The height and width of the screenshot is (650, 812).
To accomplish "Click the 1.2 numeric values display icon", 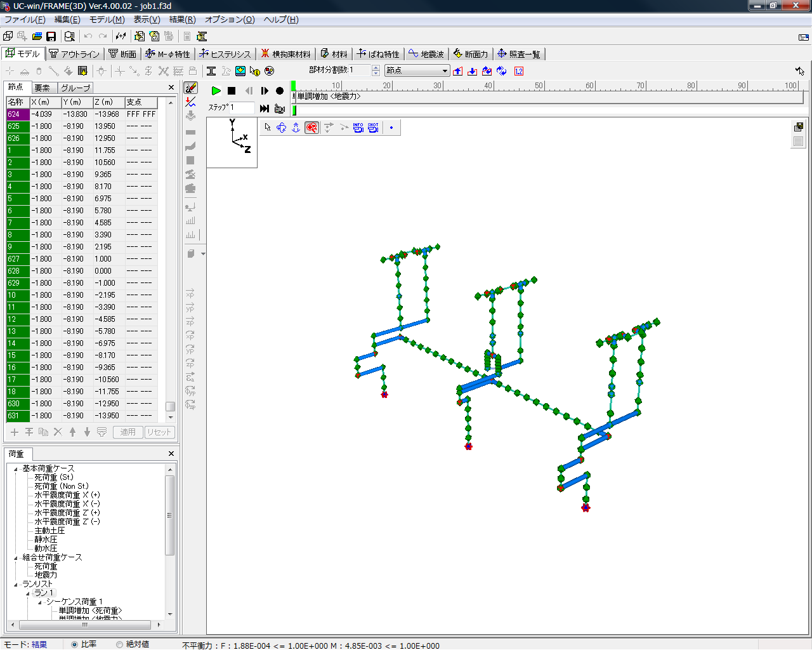I will click(519, 71).
